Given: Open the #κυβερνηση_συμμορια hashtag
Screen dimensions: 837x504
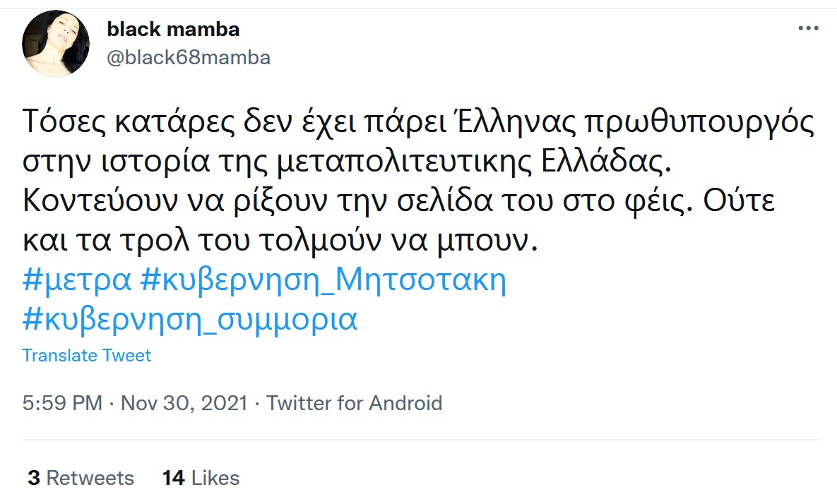Looking at the screenshot, I should pos(190,320).
